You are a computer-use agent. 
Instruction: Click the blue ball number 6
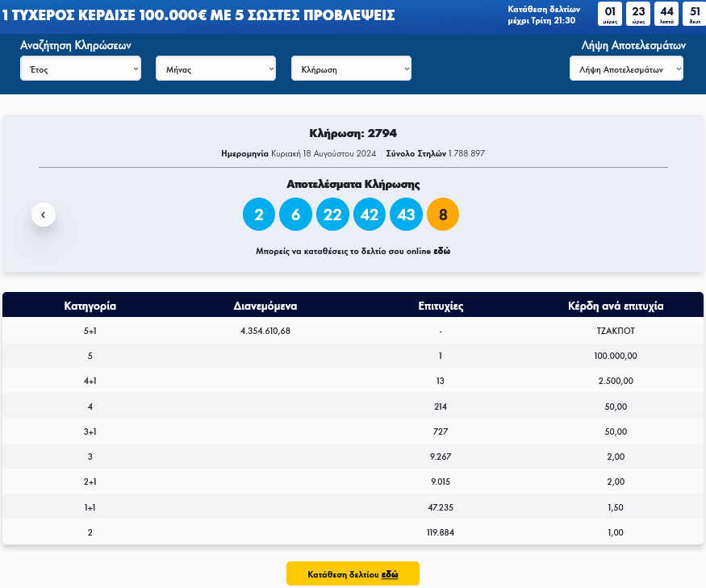click(295, 215)
